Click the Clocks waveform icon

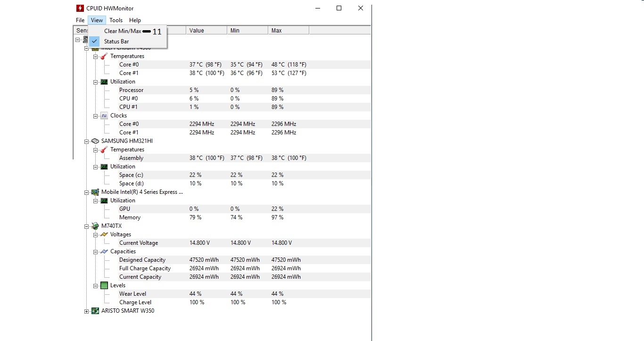pos(104,116)
